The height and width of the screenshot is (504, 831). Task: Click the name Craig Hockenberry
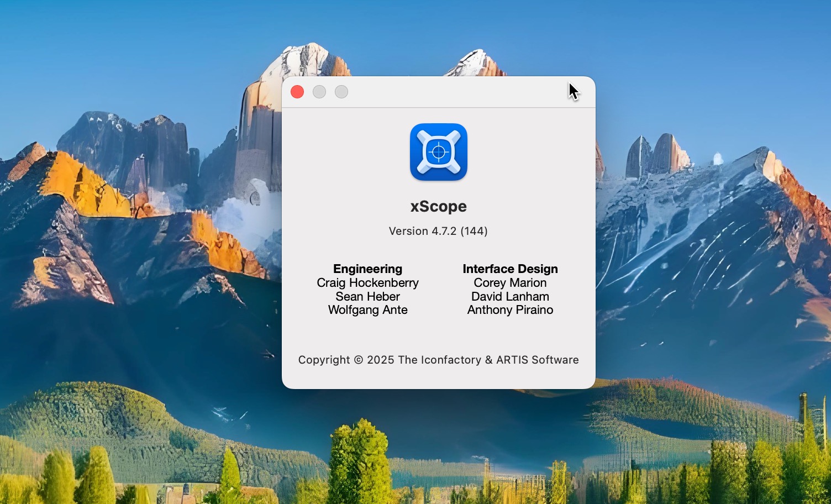click(x=368, y=282)
